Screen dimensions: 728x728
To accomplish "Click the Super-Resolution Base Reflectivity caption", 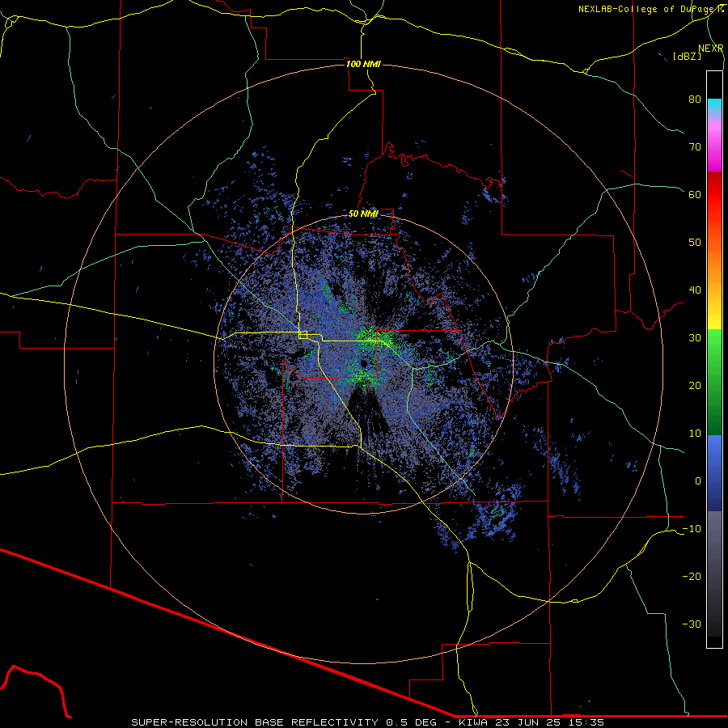I will coord(367,722).
